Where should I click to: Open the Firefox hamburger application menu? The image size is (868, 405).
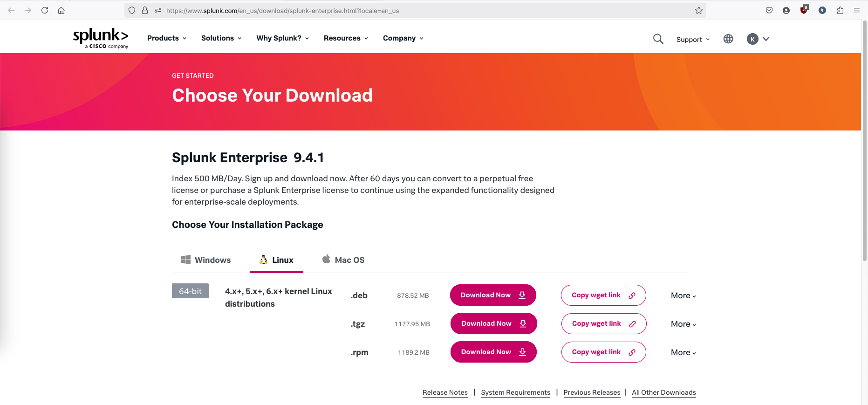(856, 10)
